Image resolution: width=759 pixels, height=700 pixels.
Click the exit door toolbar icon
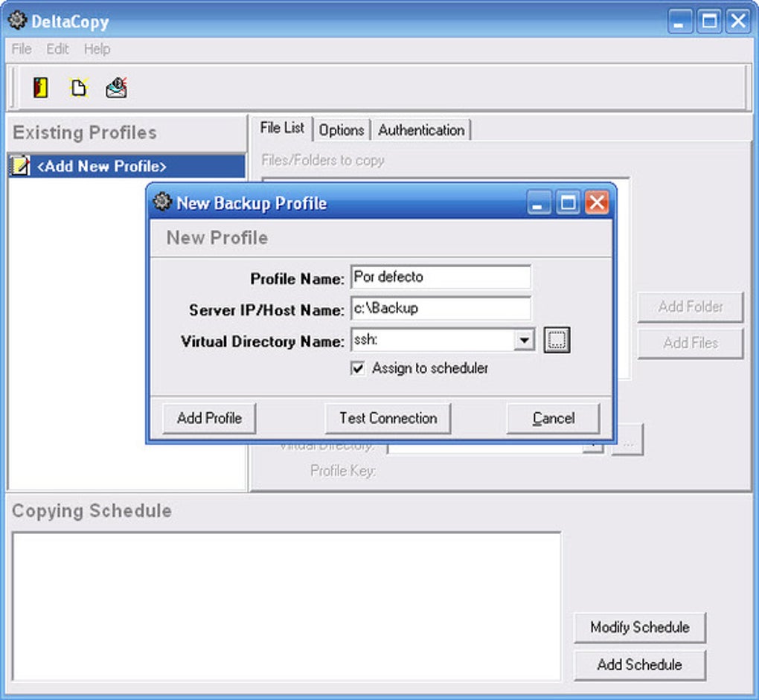pos(41,88)
